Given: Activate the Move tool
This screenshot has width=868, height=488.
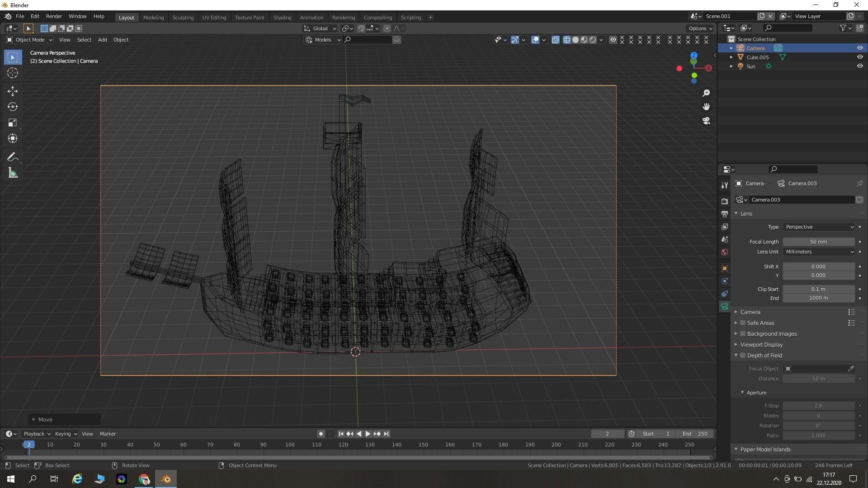Looking at the screenshot, I should pyautogui.click(x=13, y=91).
